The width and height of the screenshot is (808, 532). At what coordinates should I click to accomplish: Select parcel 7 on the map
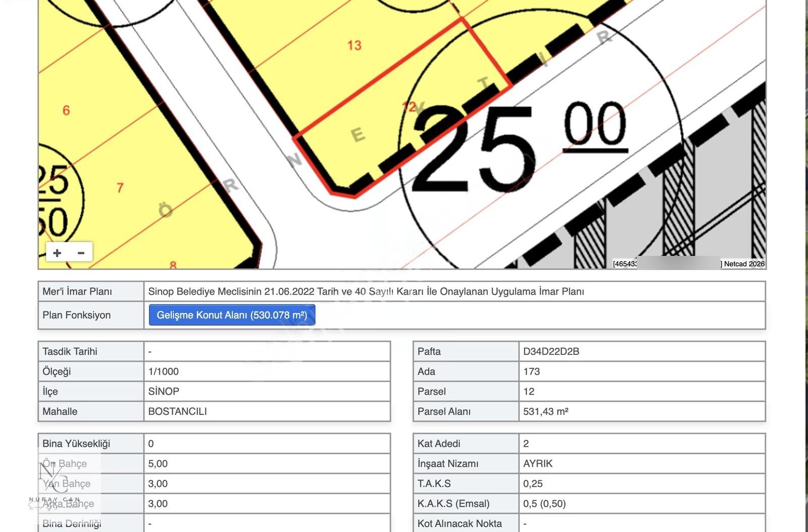pos(120,188)
